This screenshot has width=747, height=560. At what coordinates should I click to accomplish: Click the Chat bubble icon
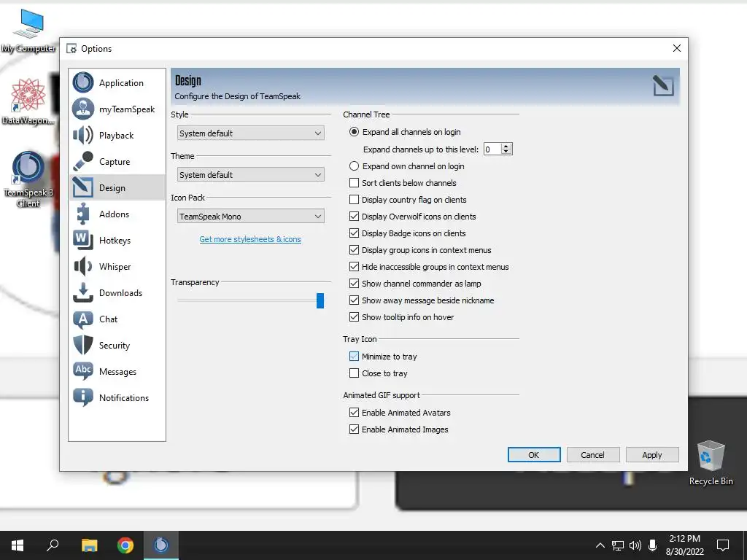83,319
